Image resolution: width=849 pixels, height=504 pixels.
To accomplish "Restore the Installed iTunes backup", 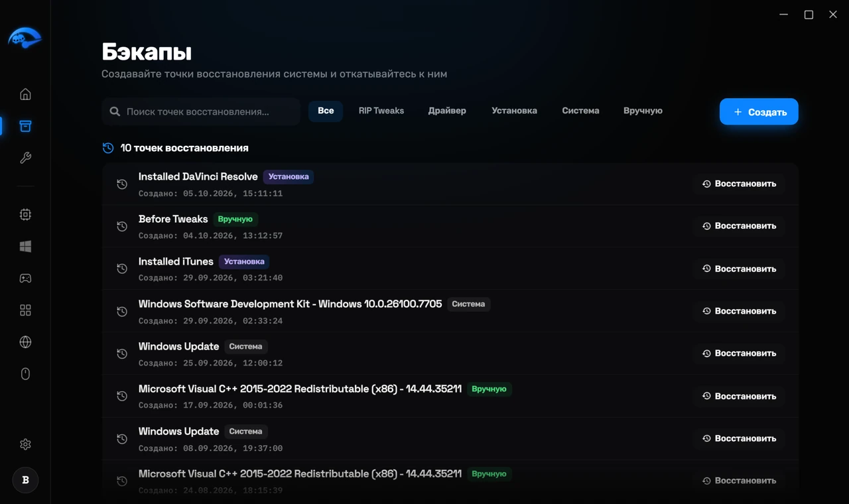I will pos(740,269).
